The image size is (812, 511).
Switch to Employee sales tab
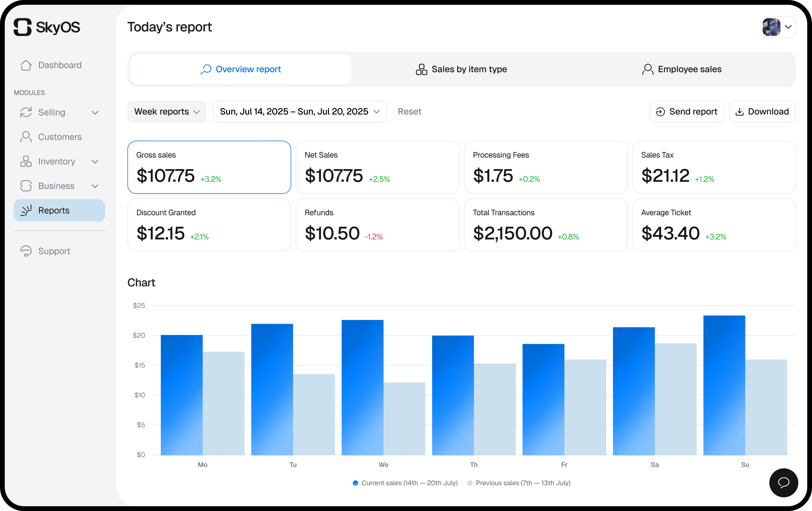coord(681,69)
